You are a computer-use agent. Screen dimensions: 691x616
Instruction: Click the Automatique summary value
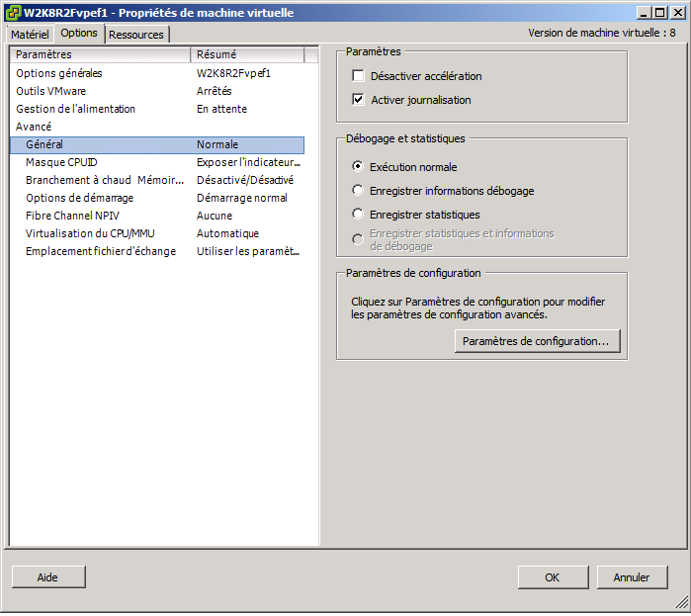pos(227,233)
